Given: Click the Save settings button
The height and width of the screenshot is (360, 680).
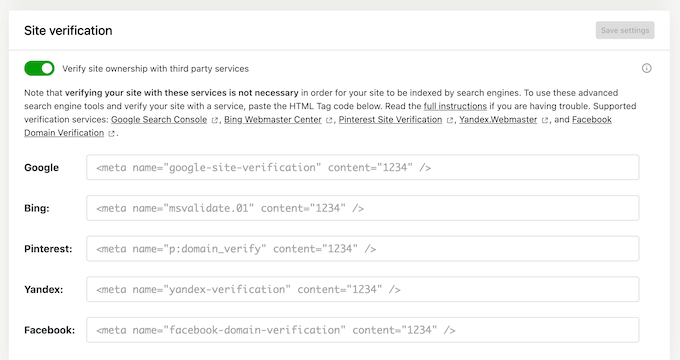Looking at the screenshot, I should click(x=625, y=30).
